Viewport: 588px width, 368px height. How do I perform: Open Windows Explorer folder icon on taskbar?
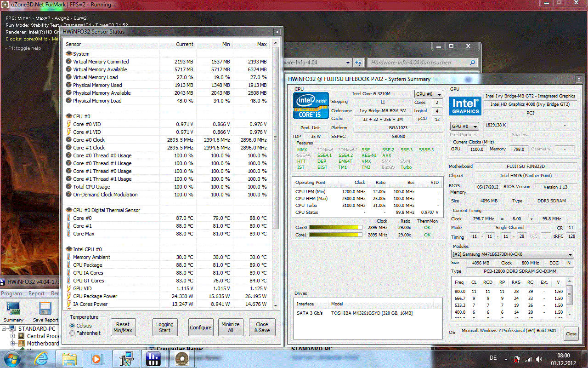click(x=69, y=359)
